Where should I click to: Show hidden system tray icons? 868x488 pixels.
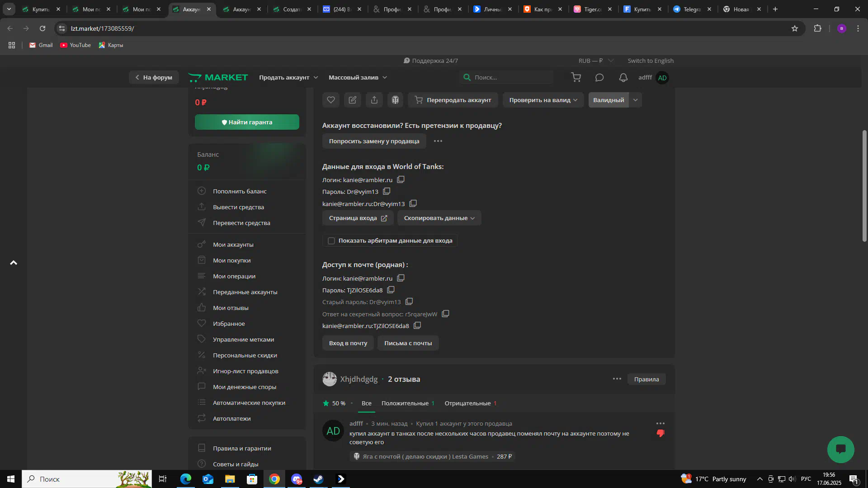759,479
